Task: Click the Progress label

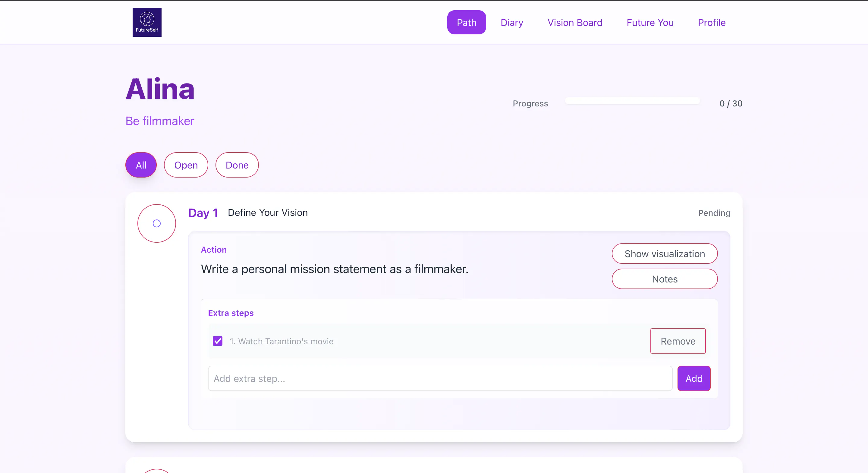Action: pyautogui.click(x=530, y=103)
